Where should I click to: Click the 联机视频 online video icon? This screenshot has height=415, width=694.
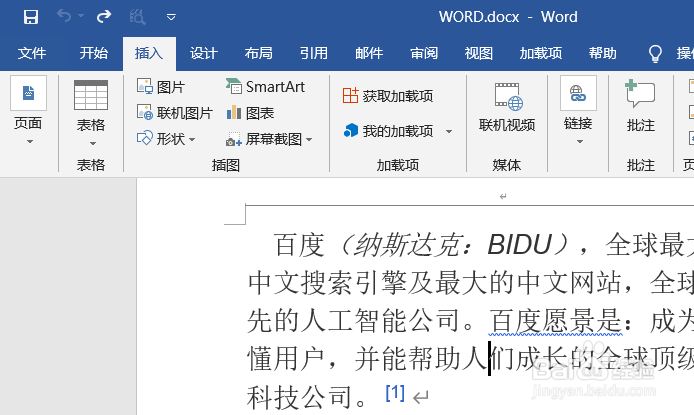(x=508, y=96)
